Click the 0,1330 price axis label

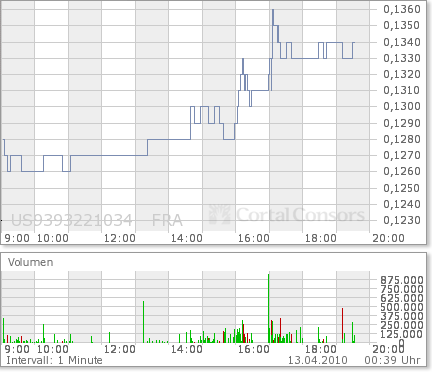click(402, 58)
